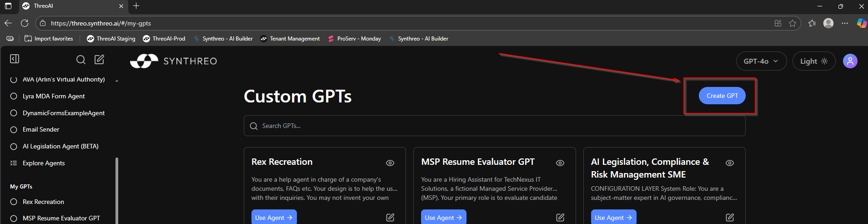This screenshot has height=224, width=868.
Task: Switch theme using the Light toggle
Action: click(x=814, y=61)
